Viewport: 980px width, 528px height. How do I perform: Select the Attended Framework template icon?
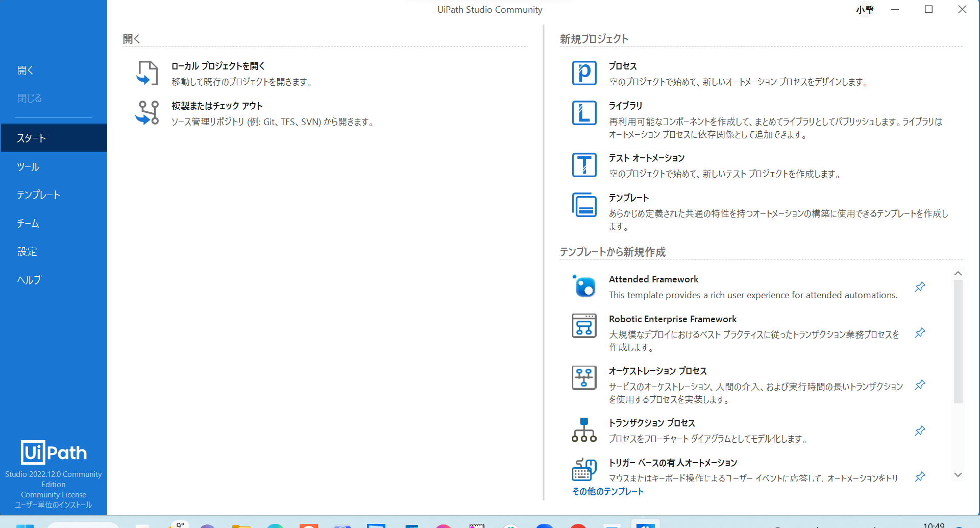(584, 286)
